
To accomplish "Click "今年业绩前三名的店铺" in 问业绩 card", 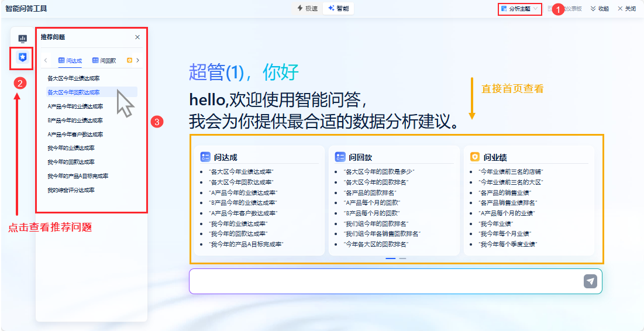I will [x=511, y=171].
